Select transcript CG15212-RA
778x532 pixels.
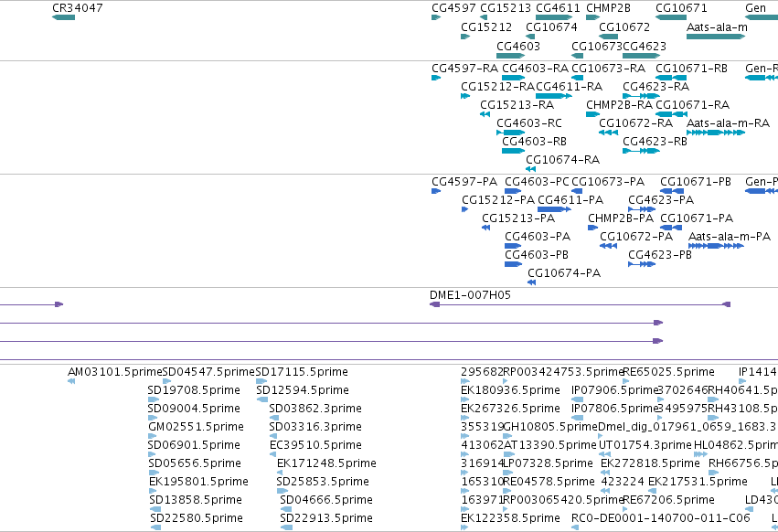(x=465, y=96)
